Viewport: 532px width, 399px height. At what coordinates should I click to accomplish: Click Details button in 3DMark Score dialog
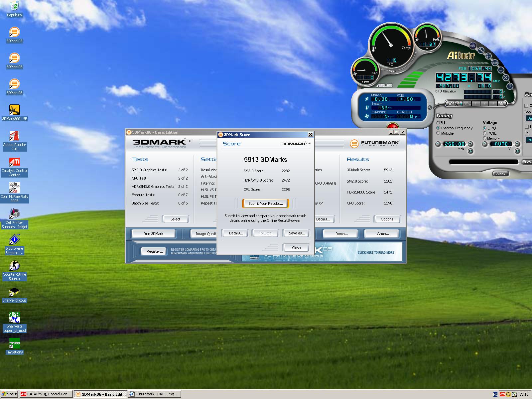point(236,233)
